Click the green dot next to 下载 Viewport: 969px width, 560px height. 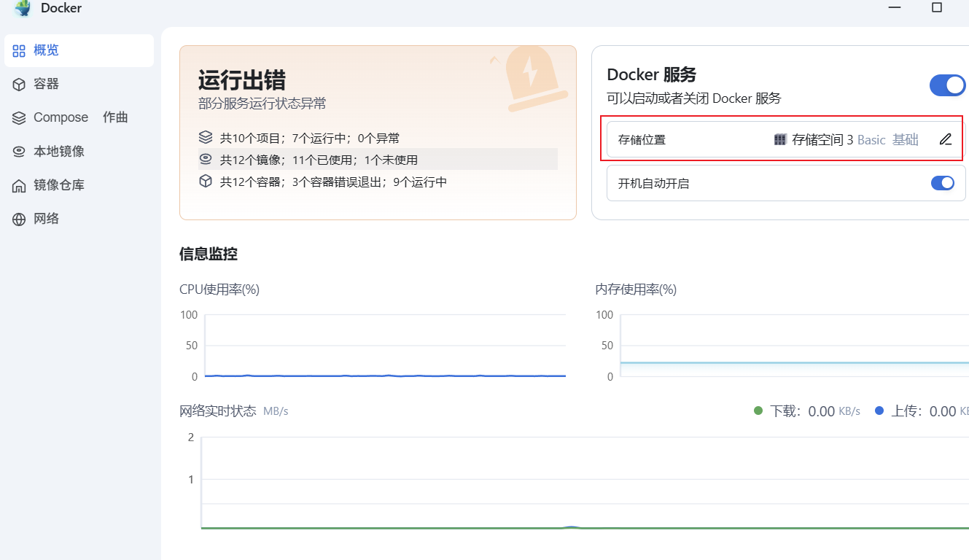(x=758, y=411)
